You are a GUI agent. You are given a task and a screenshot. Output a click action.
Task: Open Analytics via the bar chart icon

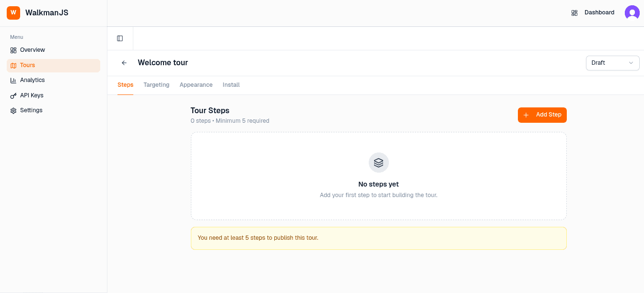pyautogui.click(x=13, y=80)
